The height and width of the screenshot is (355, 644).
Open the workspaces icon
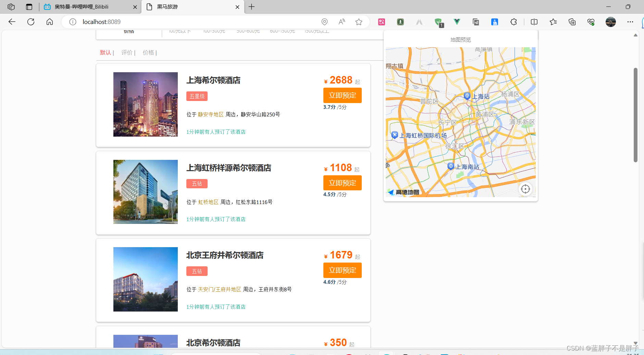point(11,7)
